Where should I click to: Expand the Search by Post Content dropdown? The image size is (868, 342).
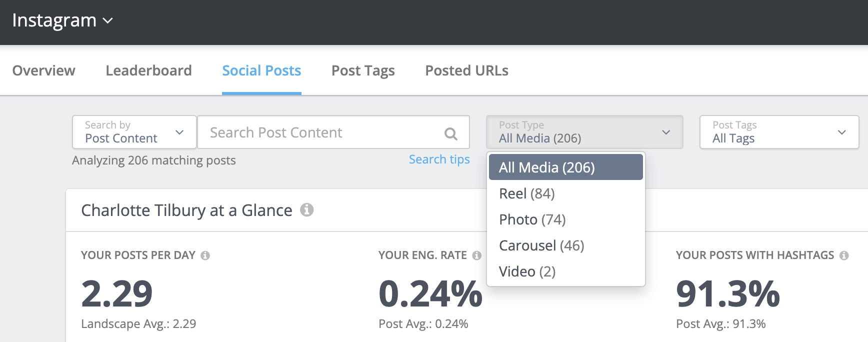pyautogui.click(x=134, y=132)
